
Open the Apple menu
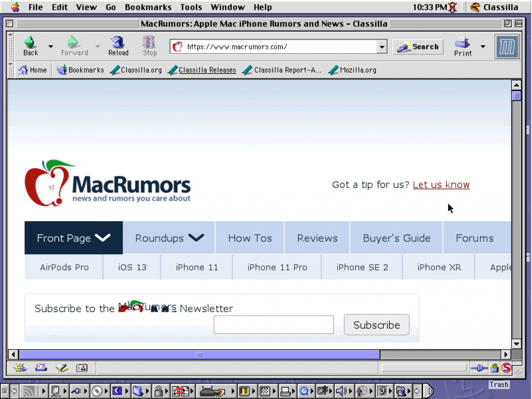point(15,7)
